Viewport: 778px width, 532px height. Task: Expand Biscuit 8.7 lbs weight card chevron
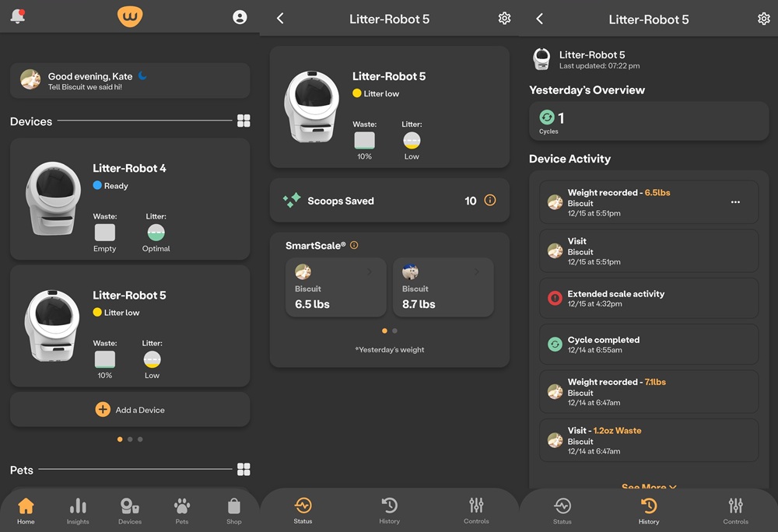coord(476,271)
